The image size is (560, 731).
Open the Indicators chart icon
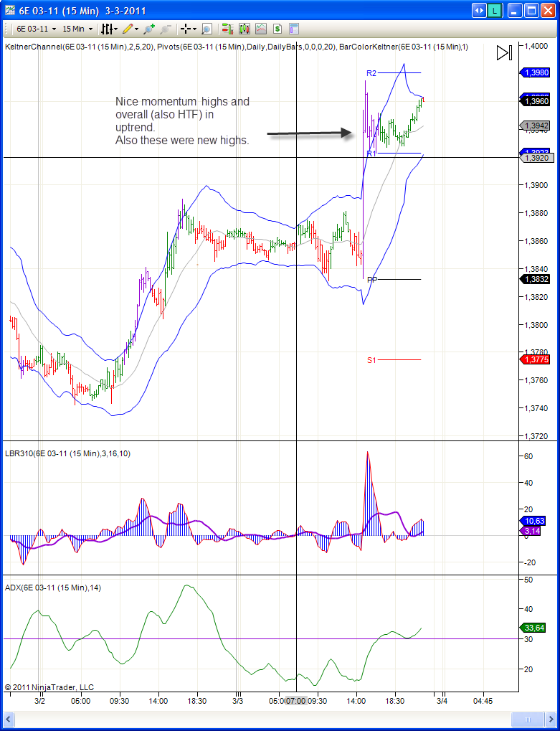tap(261, 29)
